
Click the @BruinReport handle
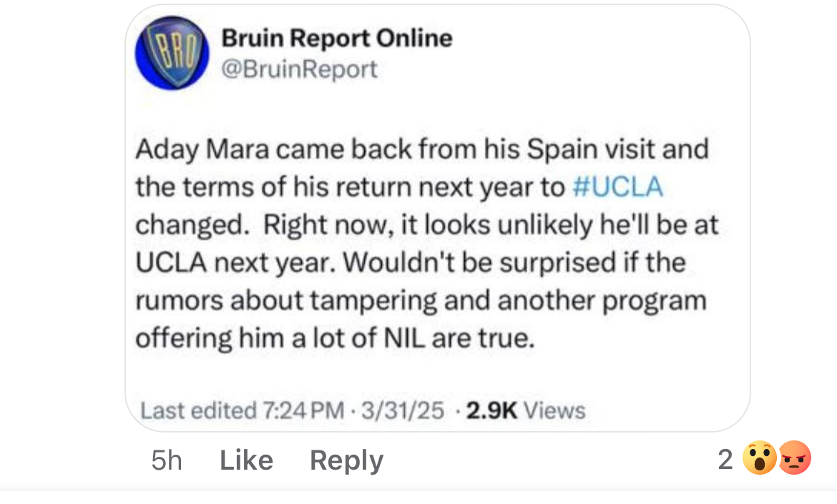[x=300, y=69]
